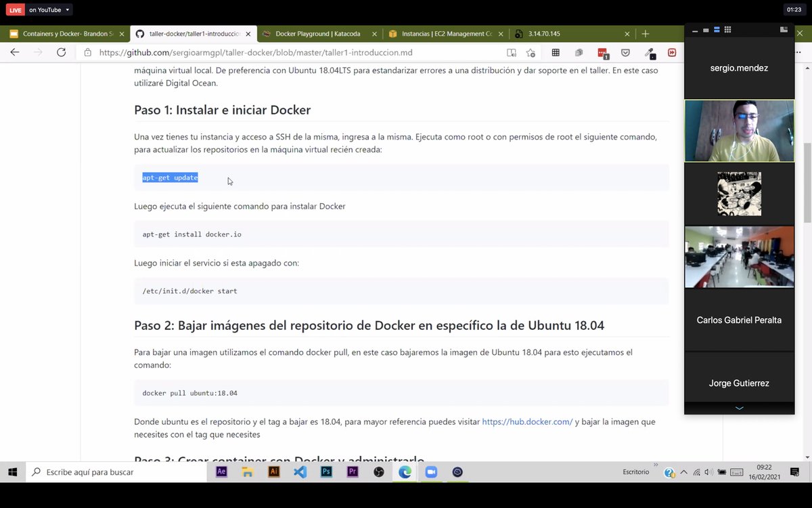Close the Docker Playground tab
The height and width of the screenshot is (508, 812).
[374, 33]
